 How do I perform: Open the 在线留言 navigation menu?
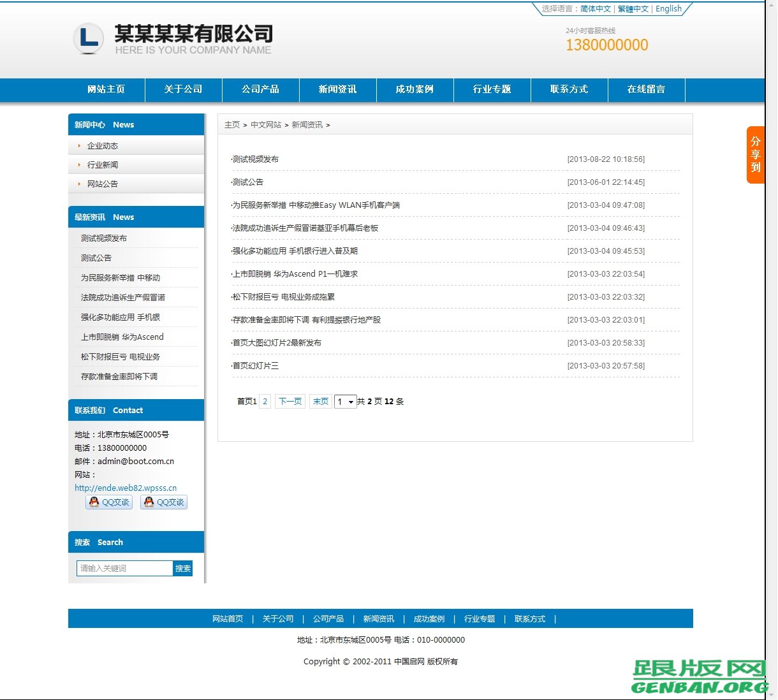point(646,90)
